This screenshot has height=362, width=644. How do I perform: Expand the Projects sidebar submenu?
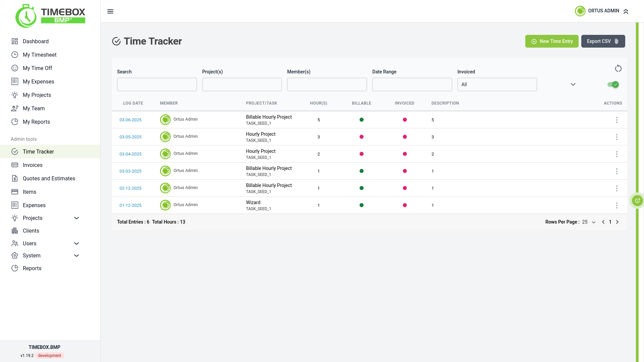coord(76,218)
